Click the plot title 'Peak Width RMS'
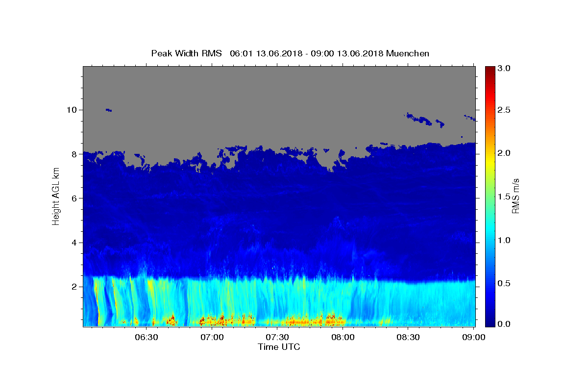The image size is (588, 392). [186, 53]
